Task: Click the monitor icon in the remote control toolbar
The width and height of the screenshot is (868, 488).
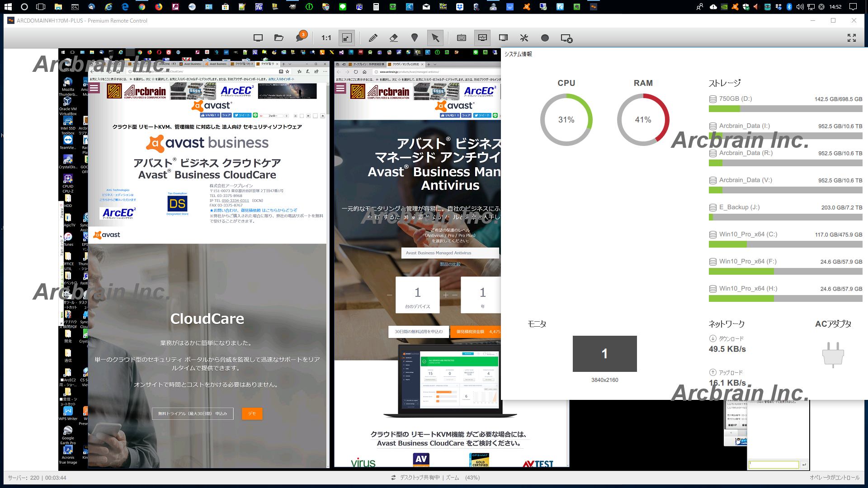Action: click(x=258, y=38)
